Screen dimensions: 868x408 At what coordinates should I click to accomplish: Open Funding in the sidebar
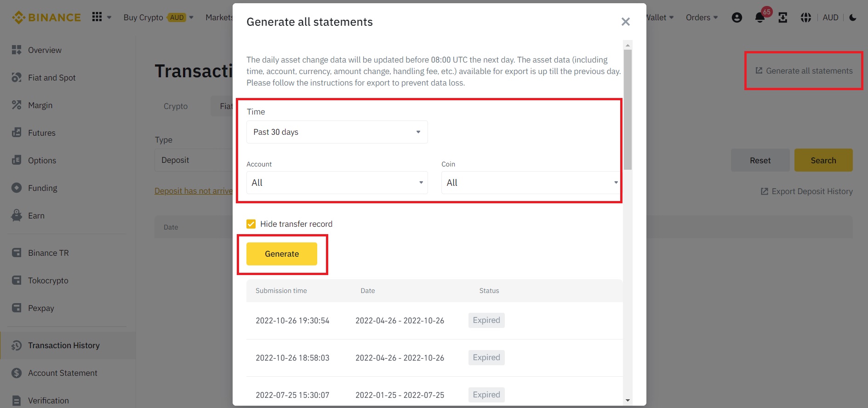[42, 188]
